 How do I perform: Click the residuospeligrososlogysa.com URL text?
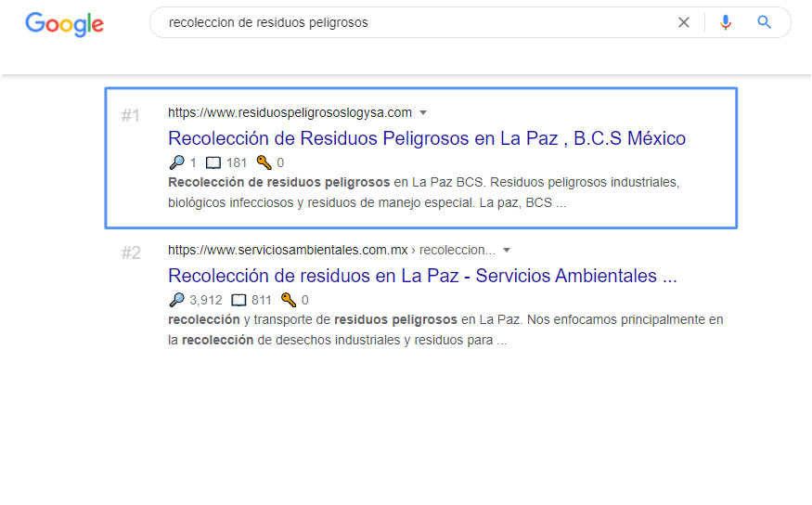pyautogui.click(x=290, y=112)
